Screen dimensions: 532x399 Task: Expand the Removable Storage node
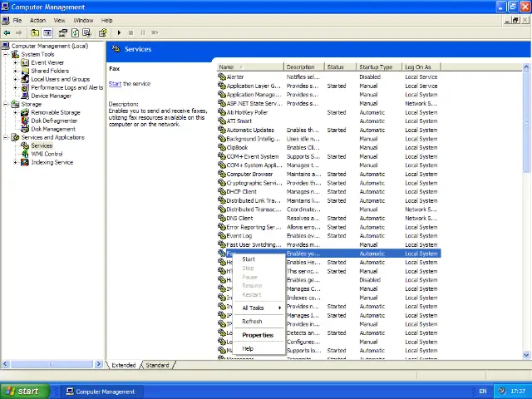pyautogui.click(x=15, y=112)
